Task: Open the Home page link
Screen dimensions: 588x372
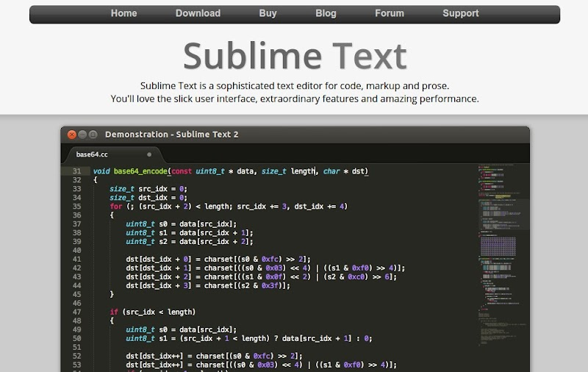Action: (123, 13)
